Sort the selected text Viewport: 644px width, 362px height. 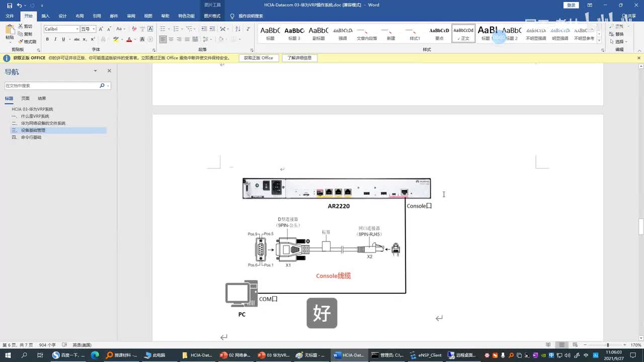pyautogui.click(x=237, y=29)
